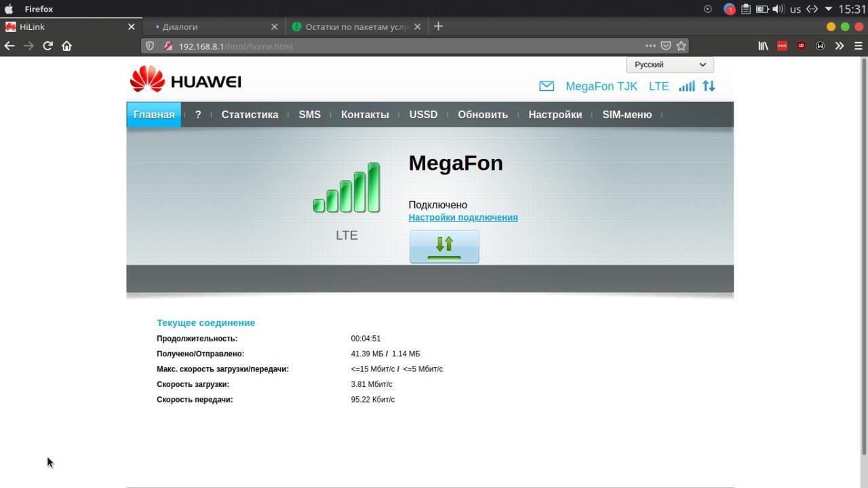Viewport: 868px width, 488px height.
Task: Click the large green signal bars graphic
Action: [347, 187]
